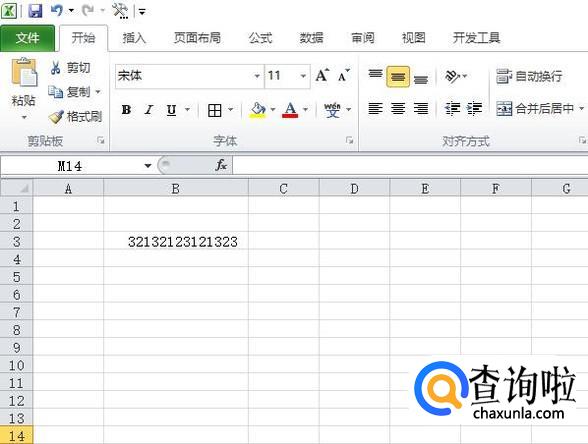Click the Borders grid icon
Screen dimensions: 588x444
[214, 110]
